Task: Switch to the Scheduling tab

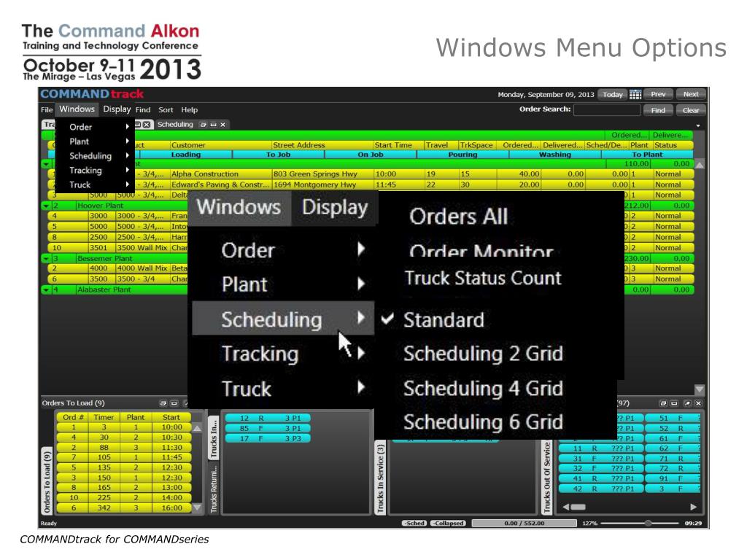Action: (175, 124)
